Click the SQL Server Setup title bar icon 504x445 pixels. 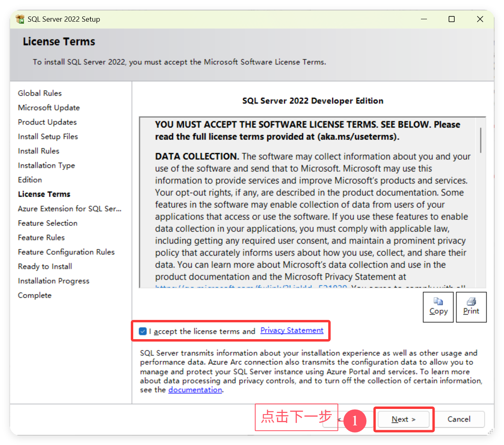[20, 19]
